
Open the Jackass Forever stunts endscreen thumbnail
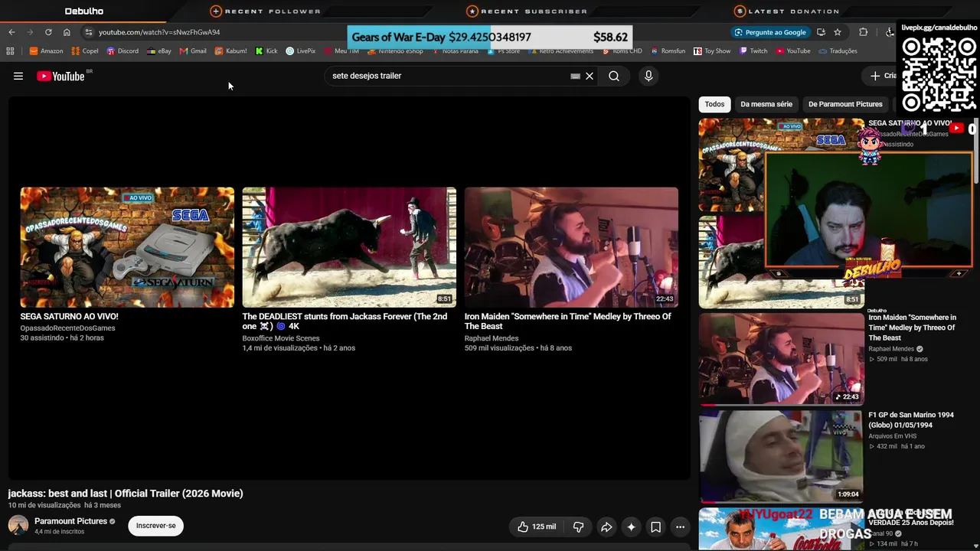349,247
